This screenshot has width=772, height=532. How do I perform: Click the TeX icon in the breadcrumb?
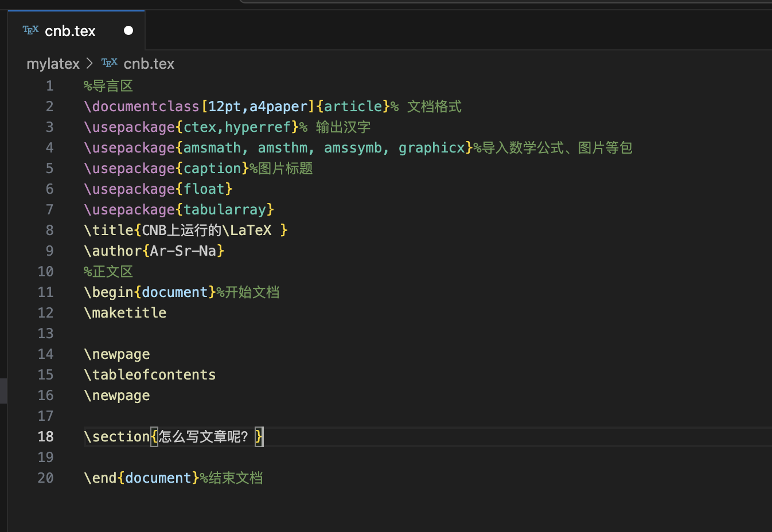pos(109,62)
